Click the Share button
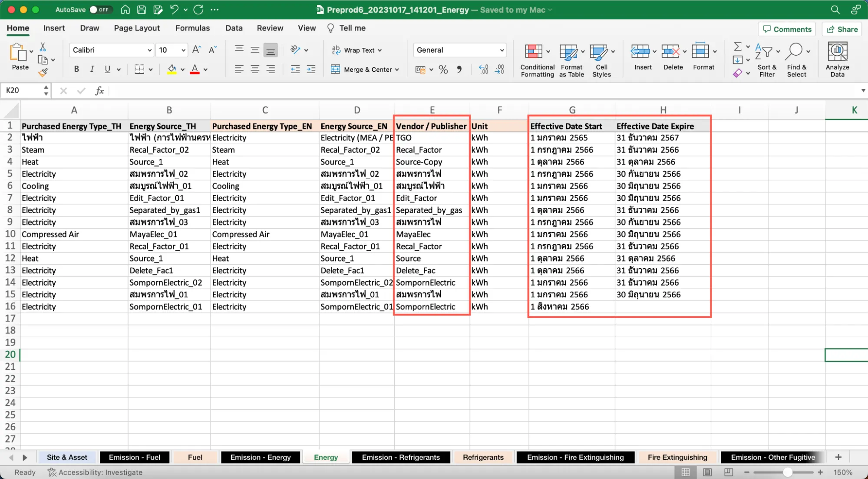The width and height of the screenshot is (868, 479). pyautogui.click(x=842, y=29)
